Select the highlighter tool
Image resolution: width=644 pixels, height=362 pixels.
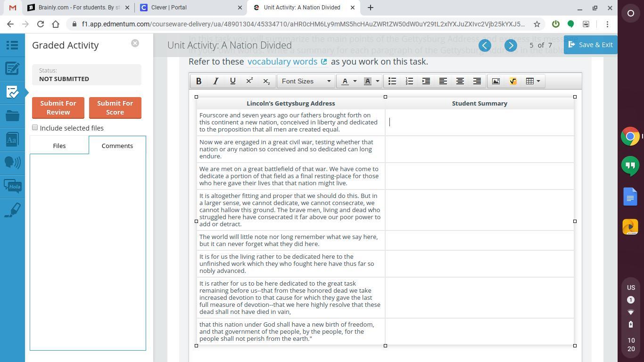click(x=12, y=210)
